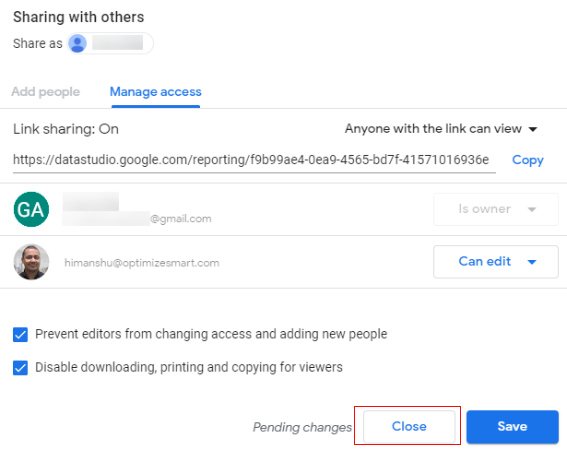Click the owner's gmail.com address entry
The image size is (567, 450).
click(137, 218)
